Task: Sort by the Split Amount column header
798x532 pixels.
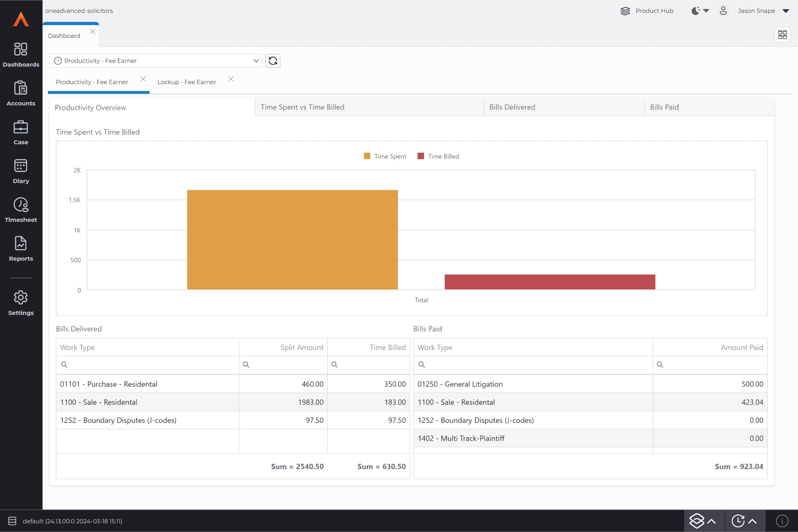Action: [302, 347]
